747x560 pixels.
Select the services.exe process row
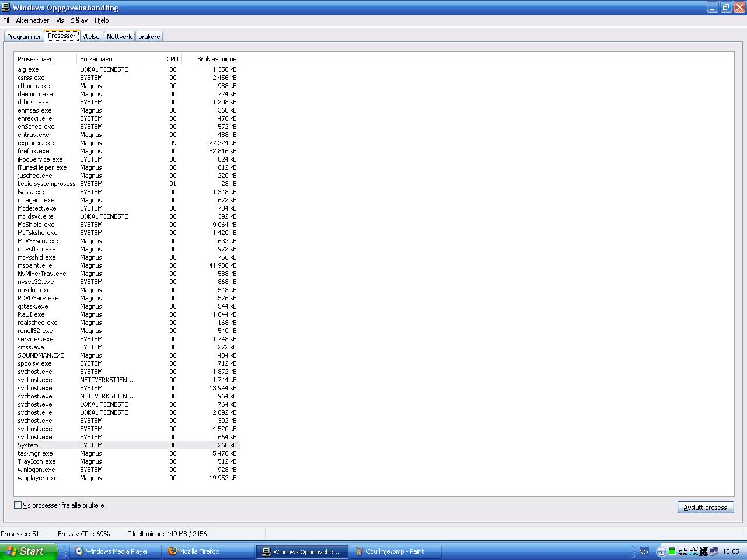[x=127, y=339]
